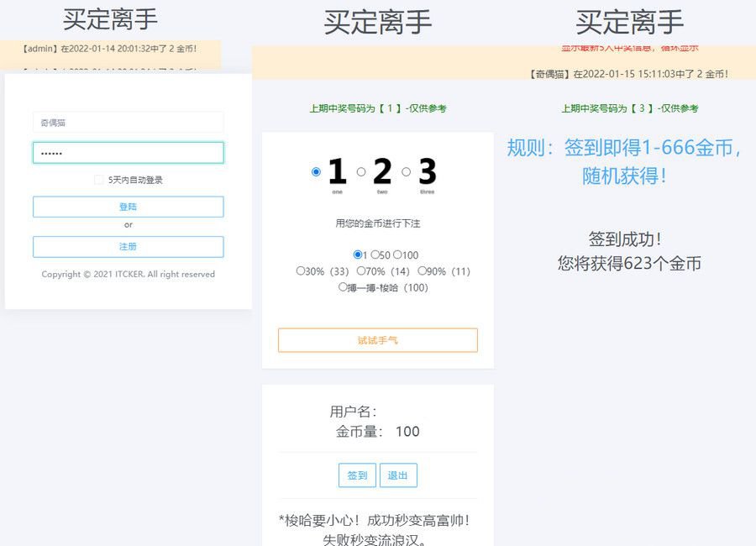This screenshot has height=546, width=756.
Task: Click the 登陆 login button
Action: pyautogui.click(x=128, y=207)
